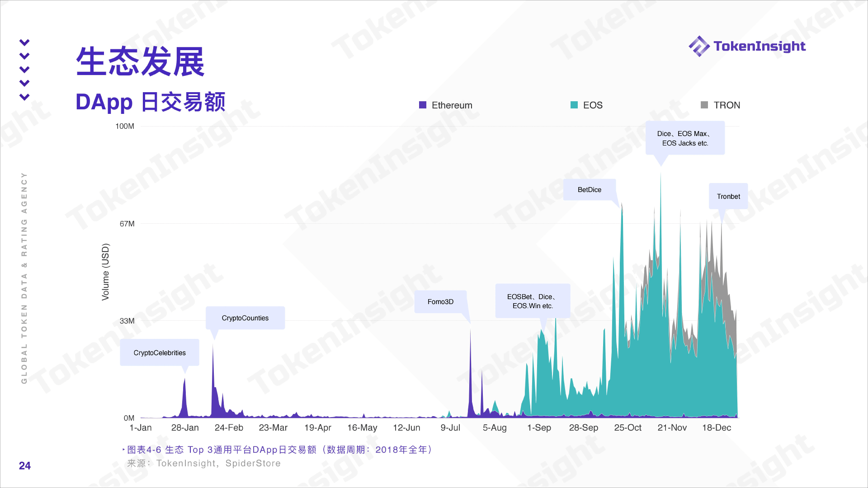The width and height of the screenshot is (868, 488).
Task: Click the top chevron arrow at left
Action: point(24,42)
